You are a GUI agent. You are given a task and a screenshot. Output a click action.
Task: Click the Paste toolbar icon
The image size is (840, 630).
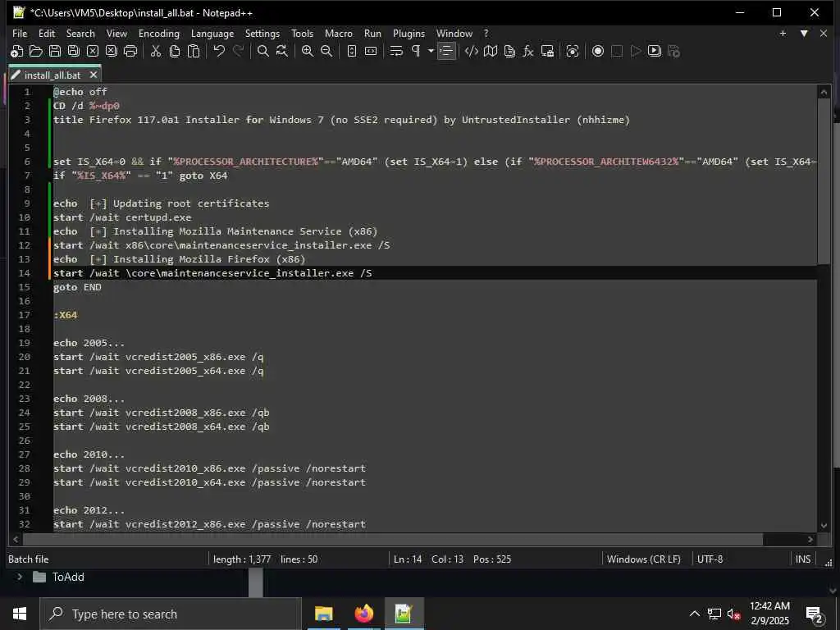tap(194, 52)
